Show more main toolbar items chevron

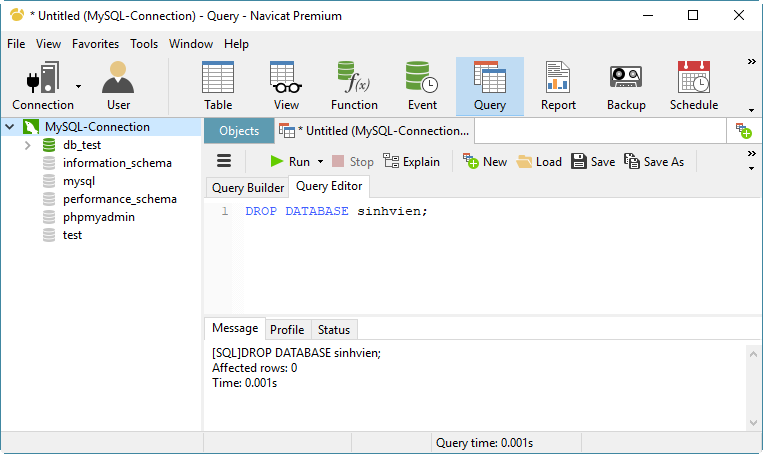coord(752,61)
